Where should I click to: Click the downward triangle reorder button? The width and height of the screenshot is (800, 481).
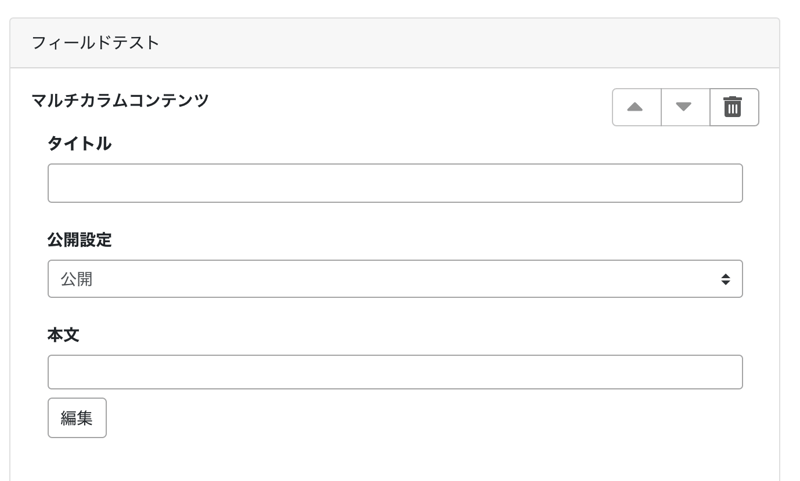click(685, 107)
